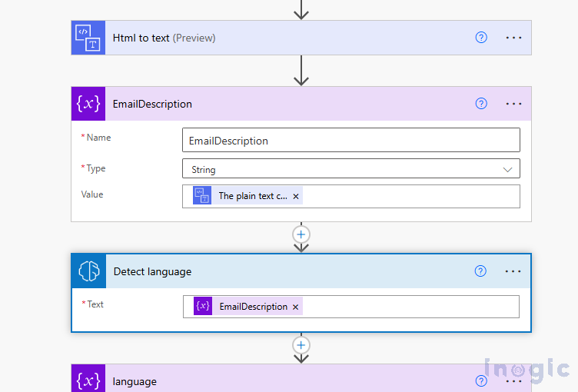Click variable icon in EmailDescription token
The height and width of the screenshot is (392, 578).
click(x=203, y=306)
